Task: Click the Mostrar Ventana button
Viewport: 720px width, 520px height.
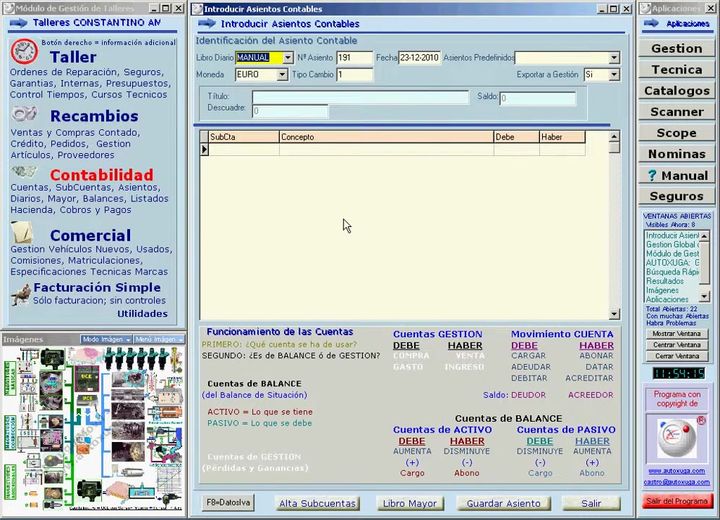Action: (676, 334)
